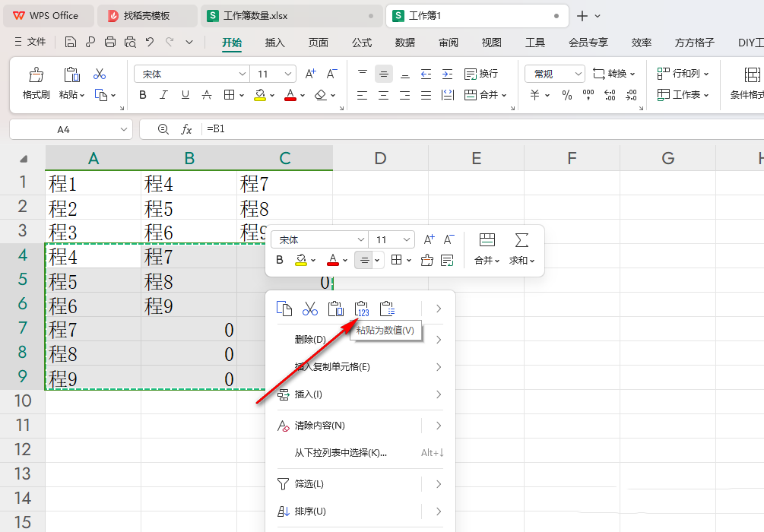764x532 pixels.
Task: Click Paste as Values icon in context menu
Action: [x=362, y=309]
